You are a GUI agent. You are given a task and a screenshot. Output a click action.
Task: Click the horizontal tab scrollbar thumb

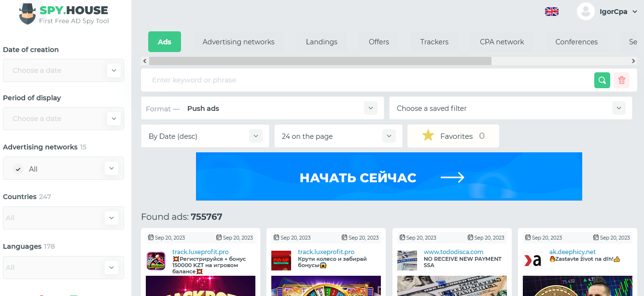(x=320, y=61)
